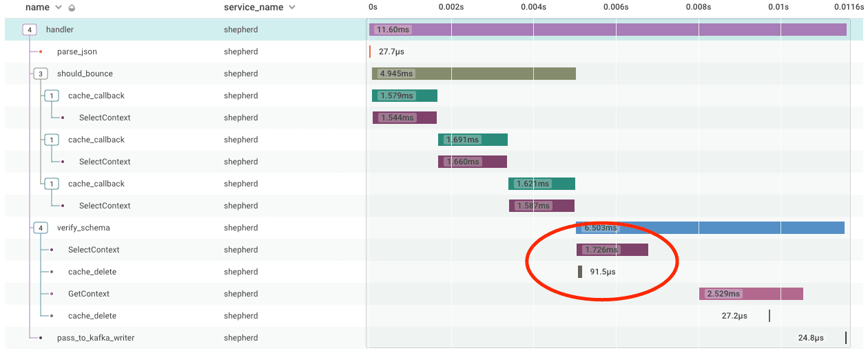Click the 0.006s time axis label

point(615,8)
